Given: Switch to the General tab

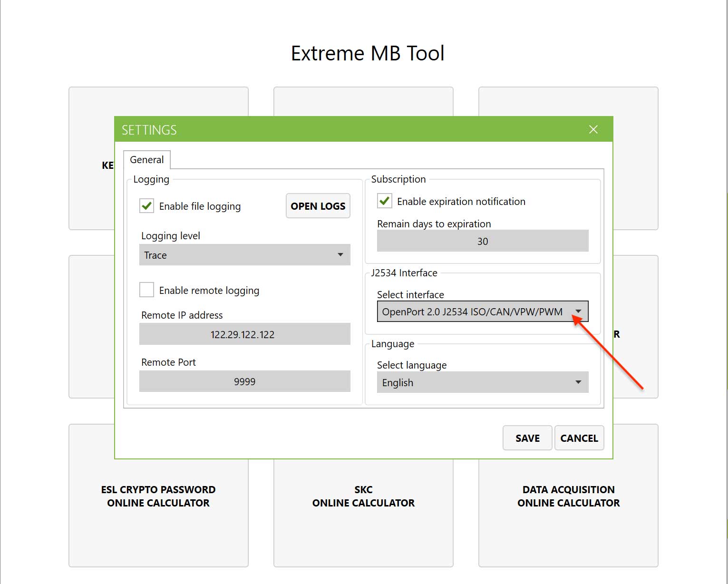Looking at the screenshot, I should pyautogui.click(x=147, y=159).
